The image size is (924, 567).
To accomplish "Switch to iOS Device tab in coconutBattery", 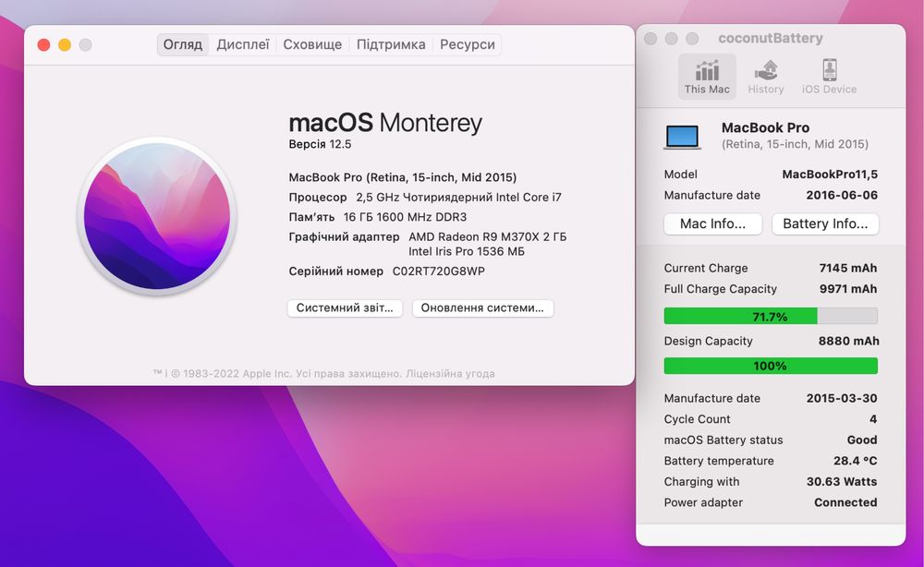I will tap(829, 77).
